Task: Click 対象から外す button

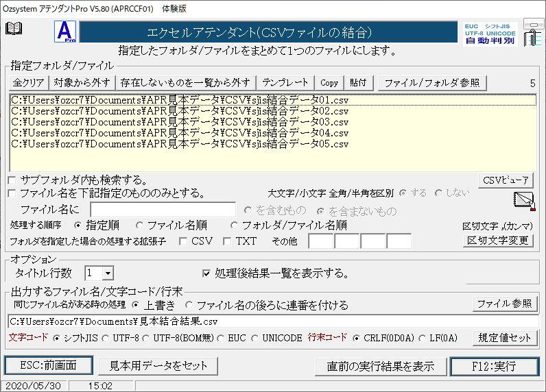Action: tap(82, 83)
